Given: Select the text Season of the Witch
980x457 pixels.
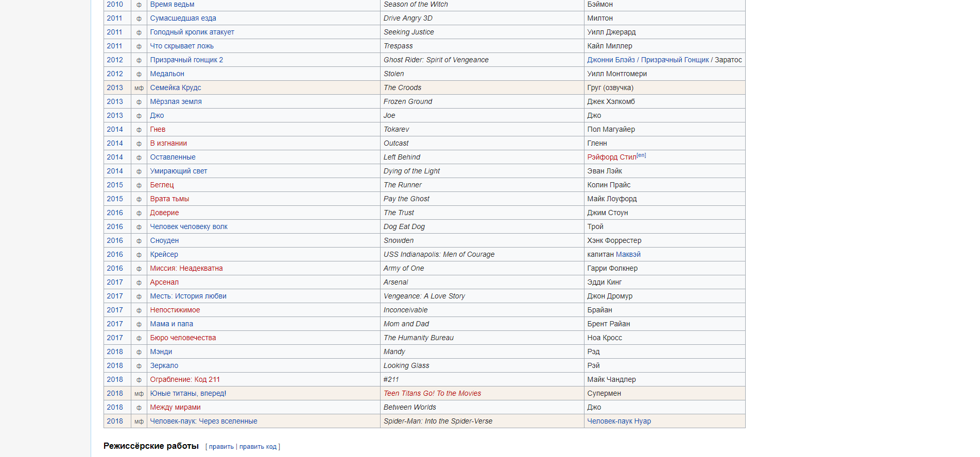Looking at the screenshot, I should [x=416, y=4].
